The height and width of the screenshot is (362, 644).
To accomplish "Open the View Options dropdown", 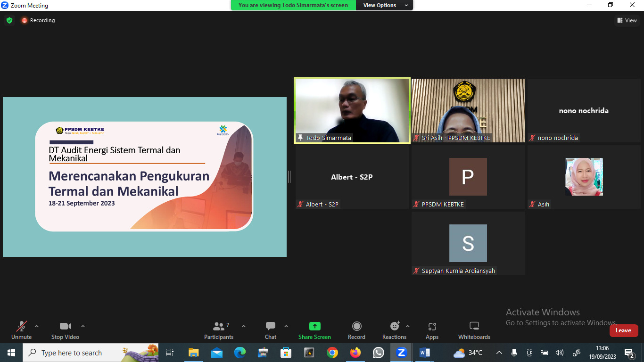I will click(385, 5).
